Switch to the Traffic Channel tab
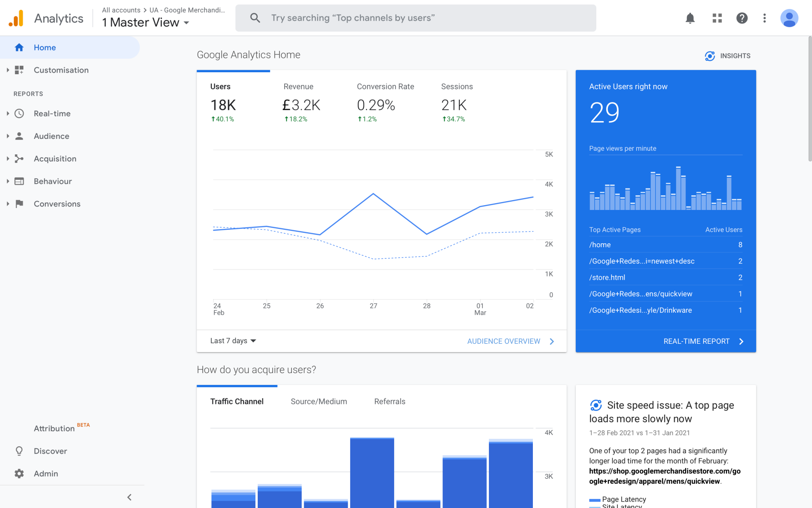The image size is (812, 508). [237, 402]
